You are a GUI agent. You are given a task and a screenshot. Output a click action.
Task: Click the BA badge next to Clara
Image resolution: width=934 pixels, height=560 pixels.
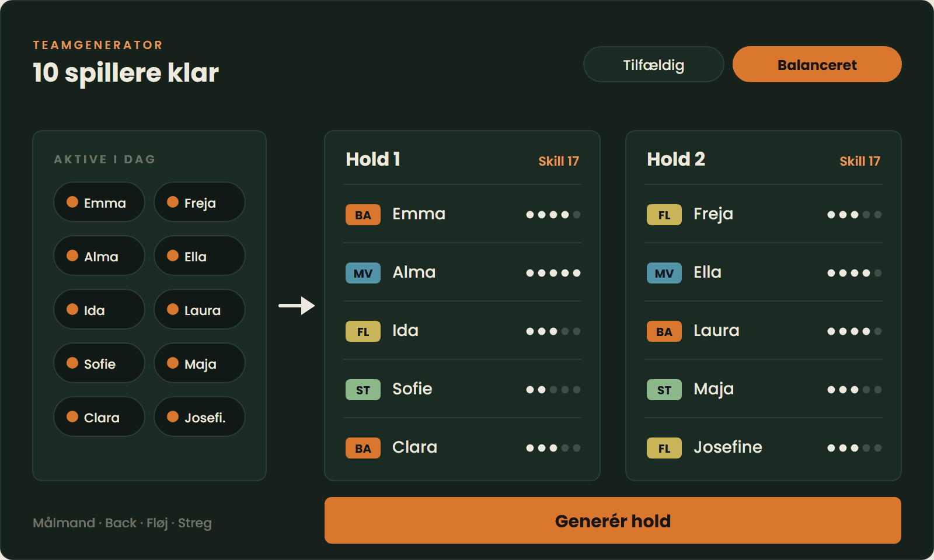(363, 448)
